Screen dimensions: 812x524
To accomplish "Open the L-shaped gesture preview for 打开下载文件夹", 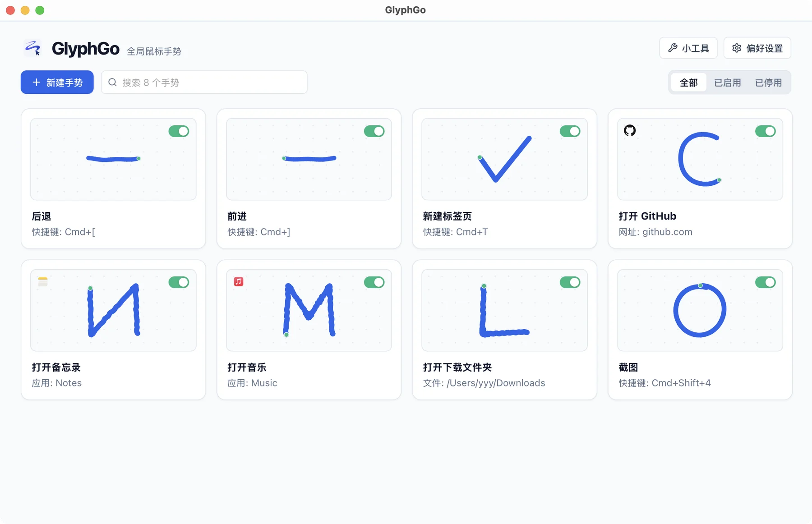I will pos(504,310).
